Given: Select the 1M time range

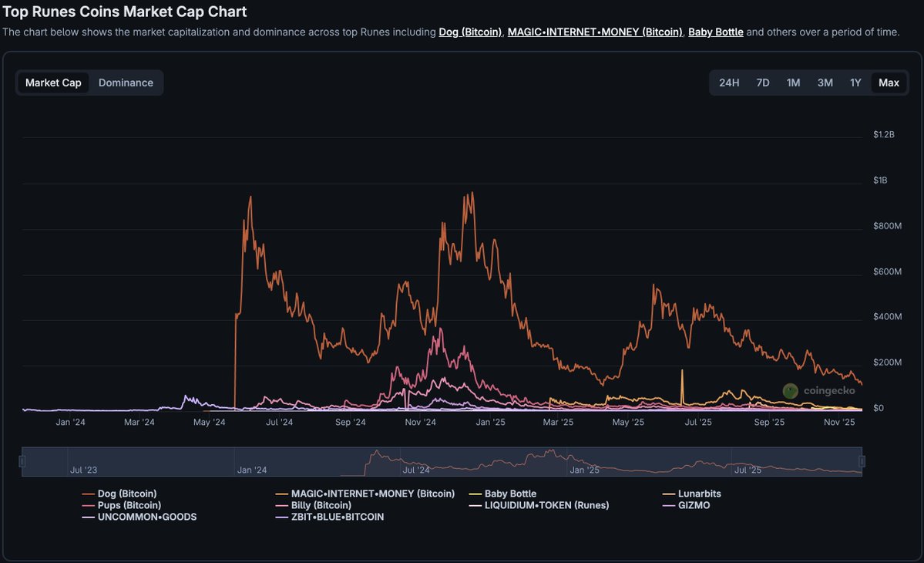Looking at the screenshot, I should point(793,81).
